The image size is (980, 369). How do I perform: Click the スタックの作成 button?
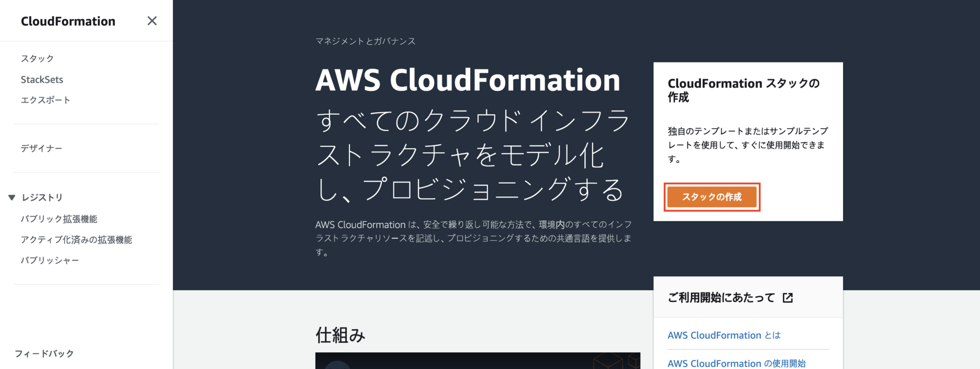712,196
